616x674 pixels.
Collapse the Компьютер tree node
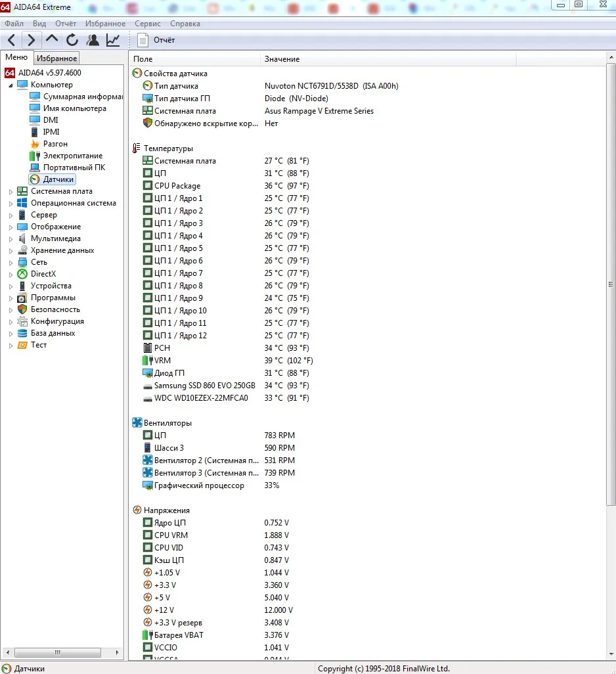tap(11, 85)
